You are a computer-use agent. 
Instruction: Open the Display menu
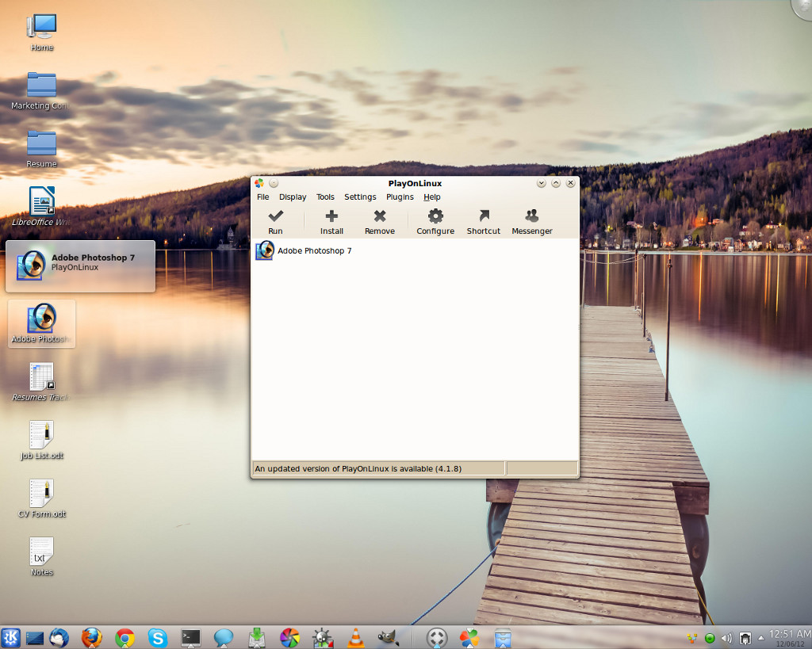click(293, 197)
